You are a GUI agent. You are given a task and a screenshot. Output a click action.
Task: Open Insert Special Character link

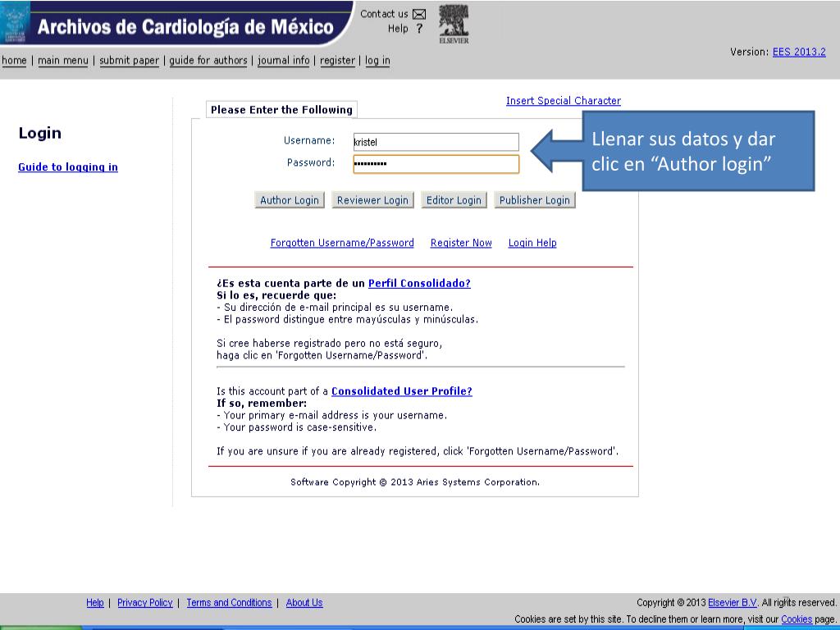pyautogui.click(x=563, y=101)
